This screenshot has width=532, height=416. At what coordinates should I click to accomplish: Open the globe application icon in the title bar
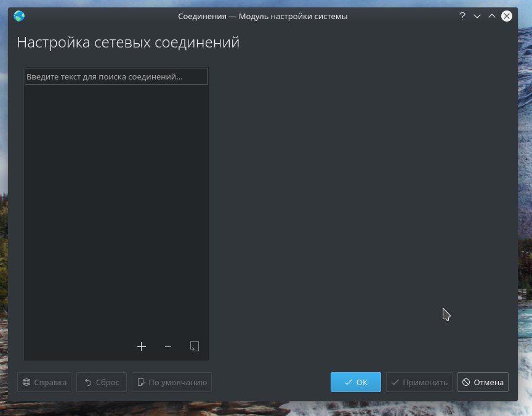click(x=19, y=16)
